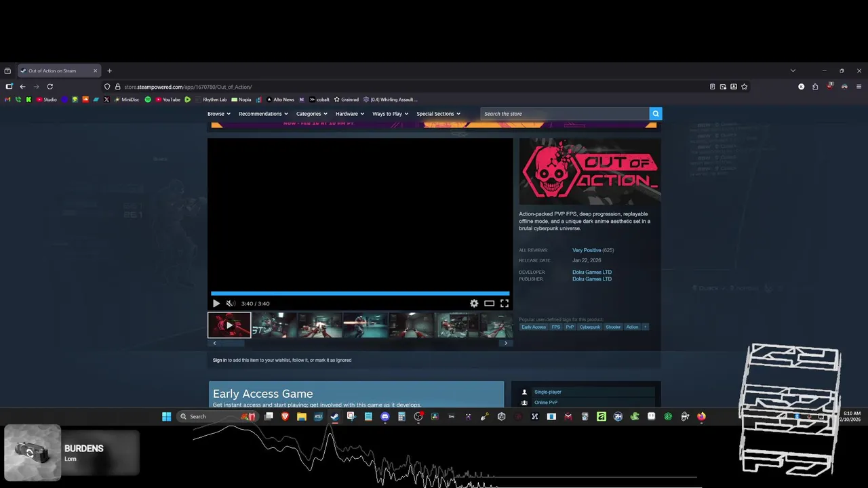Click the blue video progress bar

coord(360,293)
